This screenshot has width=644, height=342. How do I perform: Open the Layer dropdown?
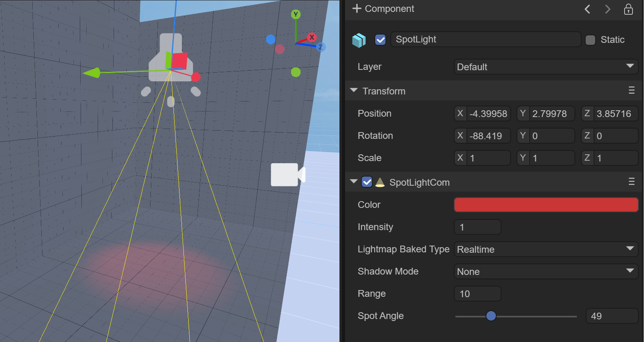pos(546,67)
